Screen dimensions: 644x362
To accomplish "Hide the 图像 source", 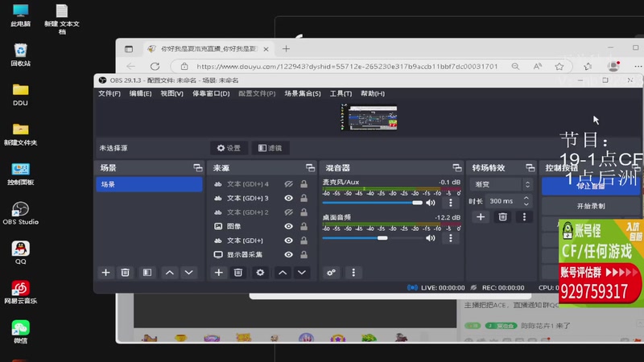I will (289, 226).
